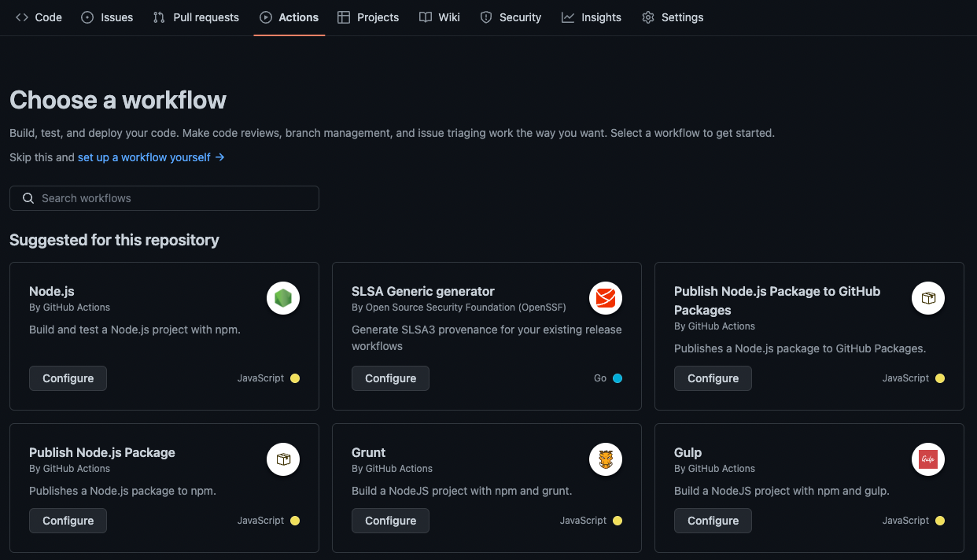The image size is (977, 560).
Task: Focus the Search workflows field
Action: (164, 198)
